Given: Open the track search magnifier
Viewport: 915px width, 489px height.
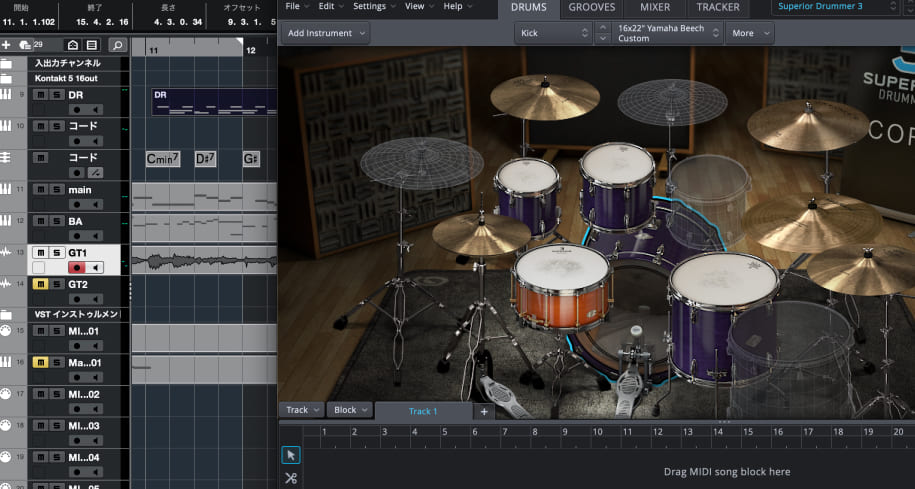Looking at the screenshot, I should click(117, 45).
